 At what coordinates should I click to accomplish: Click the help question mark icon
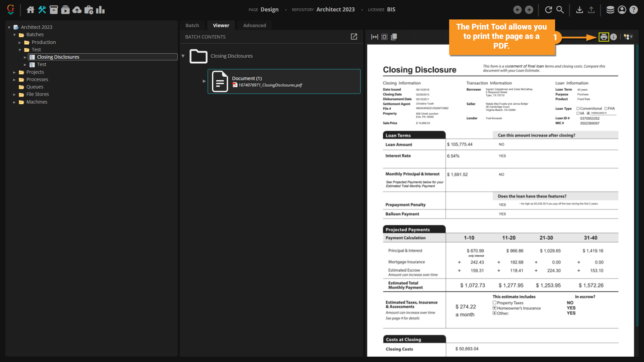633,10
